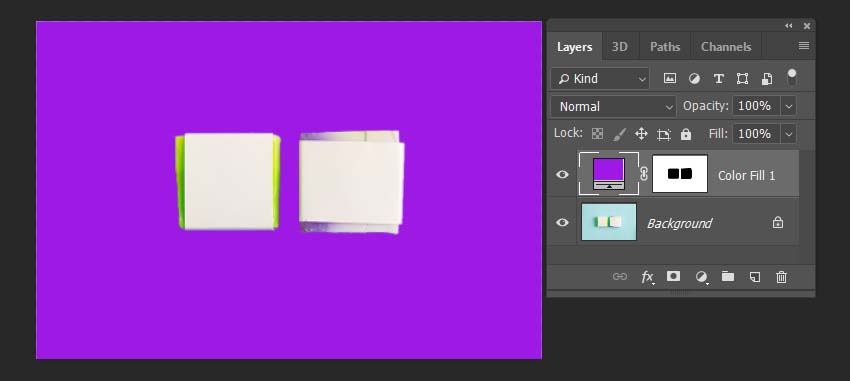
Task: Unlink the mask from Color Fill layer
Action: 644,174
